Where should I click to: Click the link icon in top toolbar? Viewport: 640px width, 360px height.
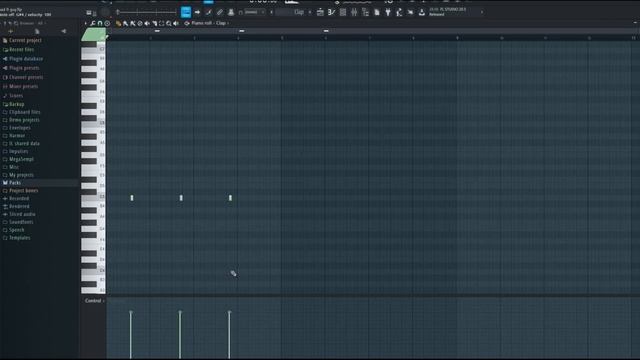[220, 12]
